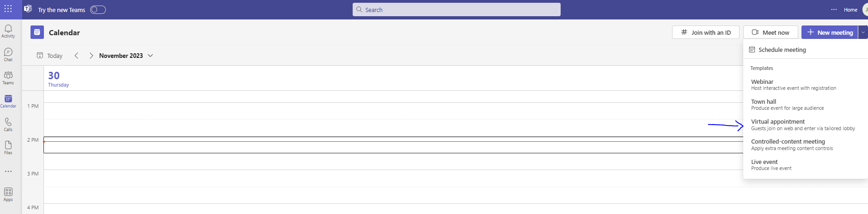The image size is (868, 214).
Task: Click Join with an ID button
Action: point(706,32)
